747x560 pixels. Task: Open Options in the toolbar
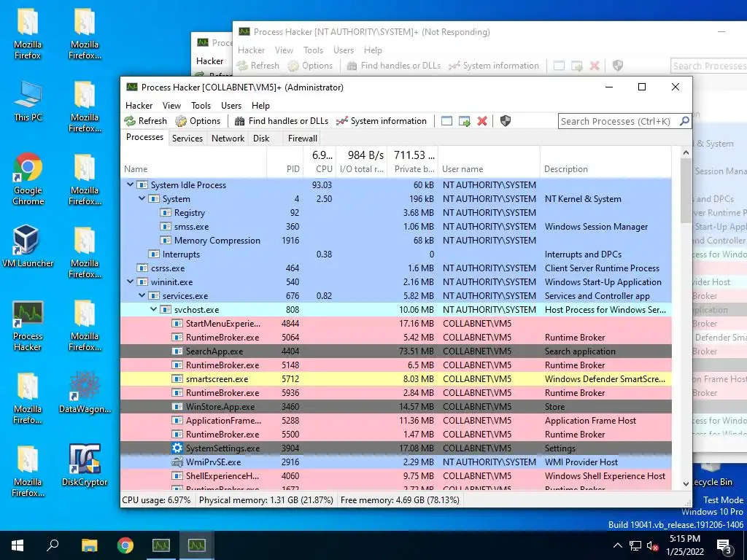point(198,121)
